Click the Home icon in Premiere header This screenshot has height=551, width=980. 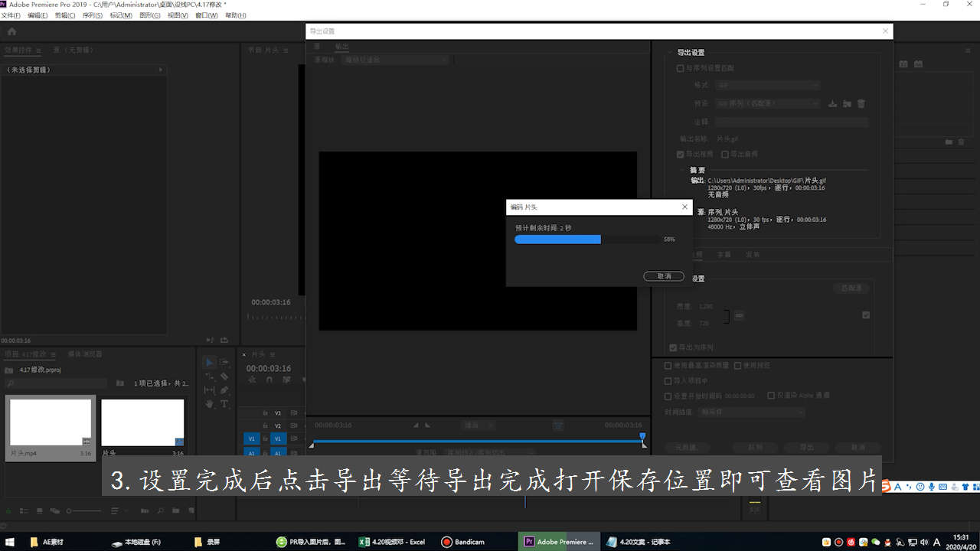11,31
